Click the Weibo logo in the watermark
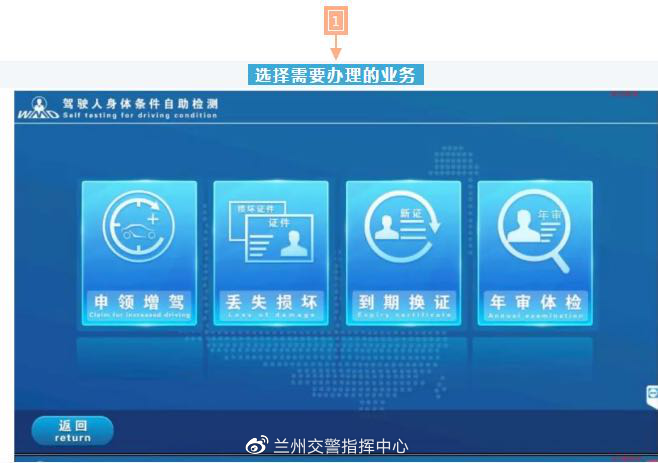The image size is (658, 463). [x=258, y=446]
